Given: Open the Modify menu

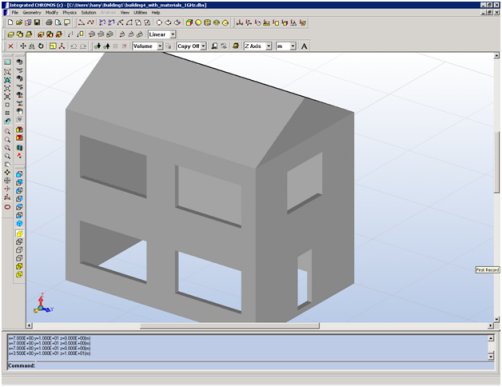Looking at the screenshot, I should click(52, 13).
